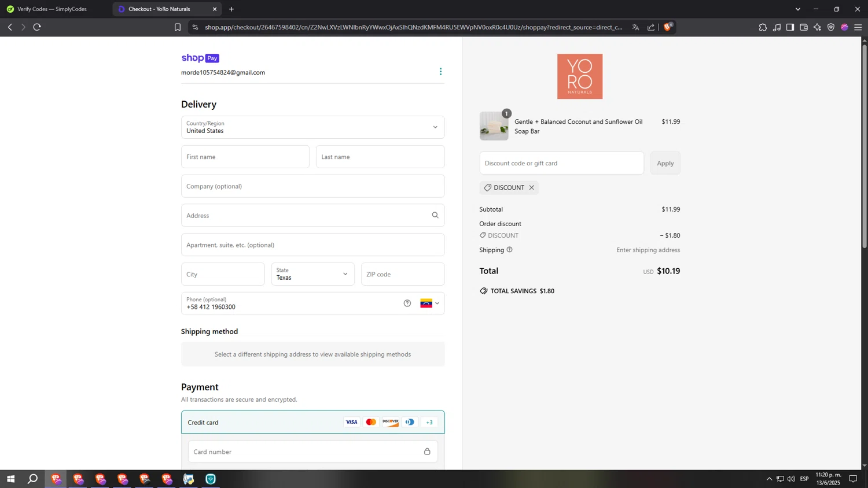This screenshot has height=488, width=868.
Task: Click the address search magnifier icon
Action: (435, 215)
